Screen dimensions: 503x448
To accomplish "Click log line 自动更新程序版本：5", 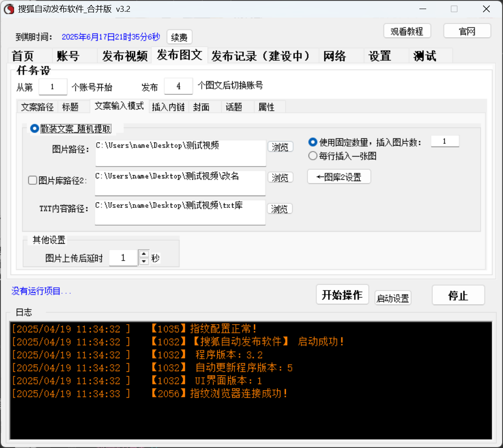I will (x=244, y=368).
